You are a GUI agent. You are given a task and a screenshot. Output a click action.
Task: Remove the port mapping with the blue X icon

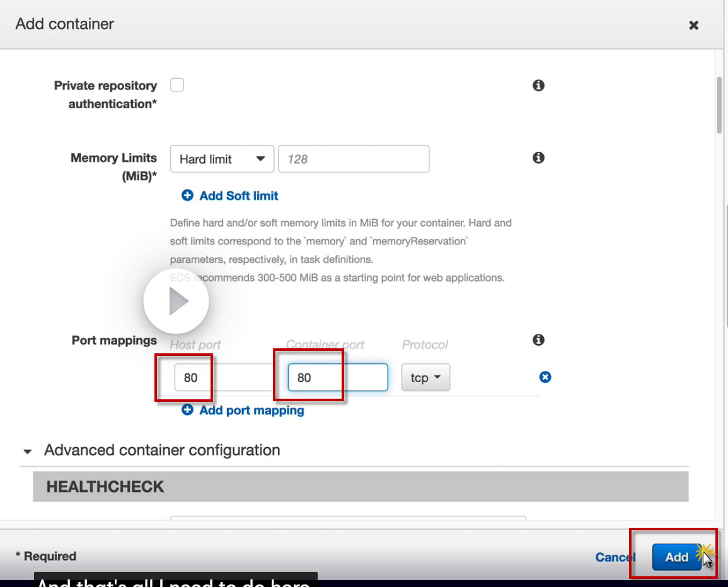[x=545, y=377]
